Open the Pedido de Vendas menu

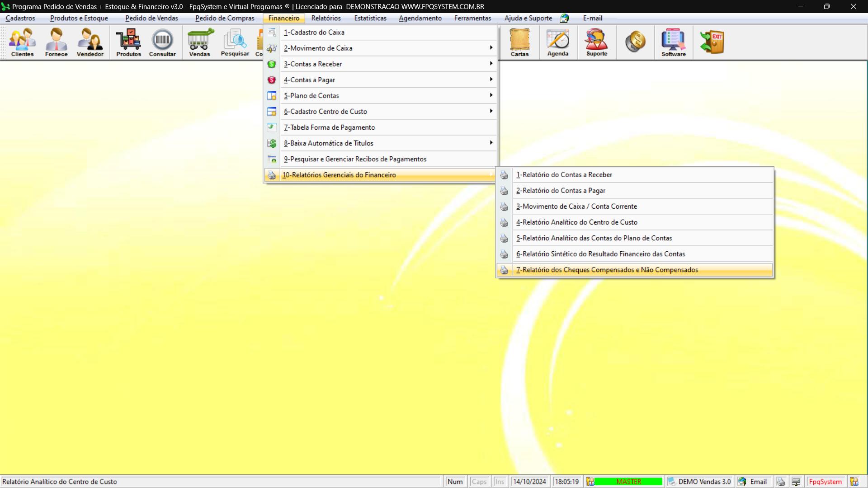tap(151, 19)
